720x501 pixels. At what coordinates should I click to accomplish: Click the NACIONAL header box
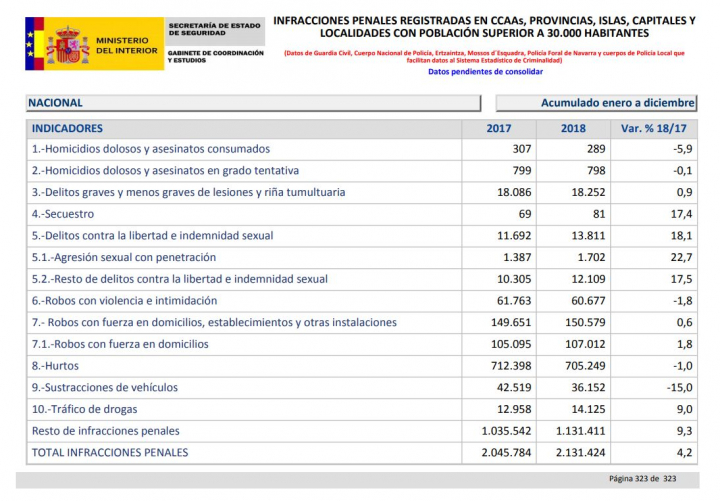tap(254, 103)
